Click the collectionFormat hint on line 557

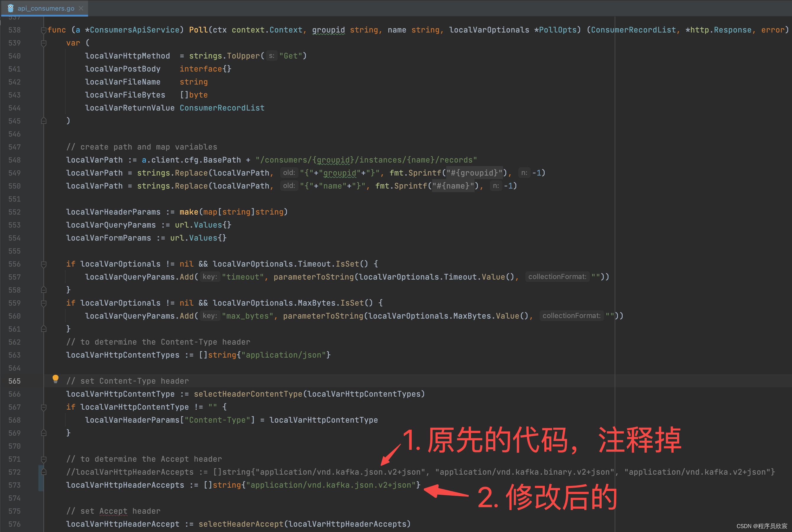click(x=557, y=277)
